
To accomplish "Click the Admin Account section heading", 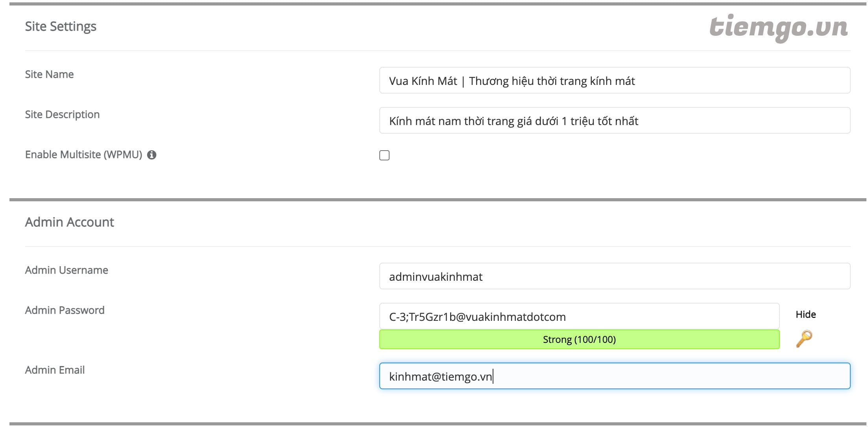I will (x=69, y=222).
